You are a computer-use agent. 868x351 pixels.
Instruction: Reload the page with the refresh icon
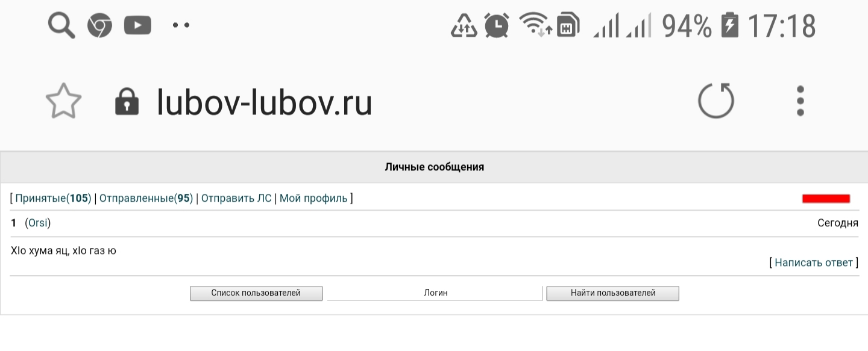pyautogui.click(x=715, y=101)
